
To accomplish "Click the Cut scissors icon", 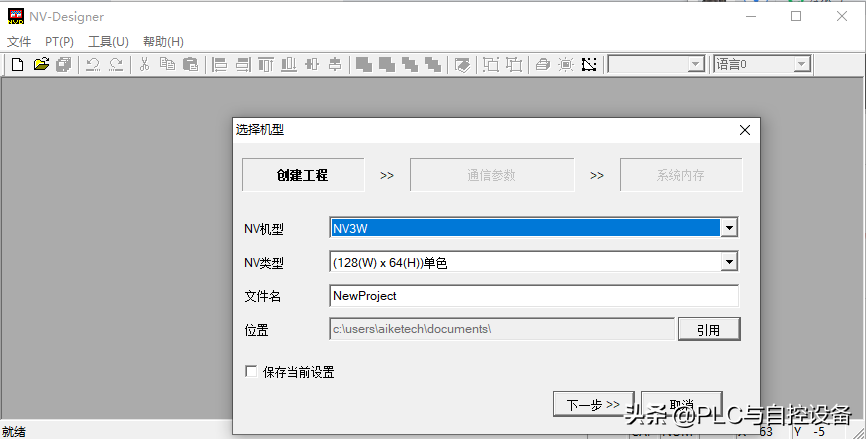I will (x=144, y=65).
